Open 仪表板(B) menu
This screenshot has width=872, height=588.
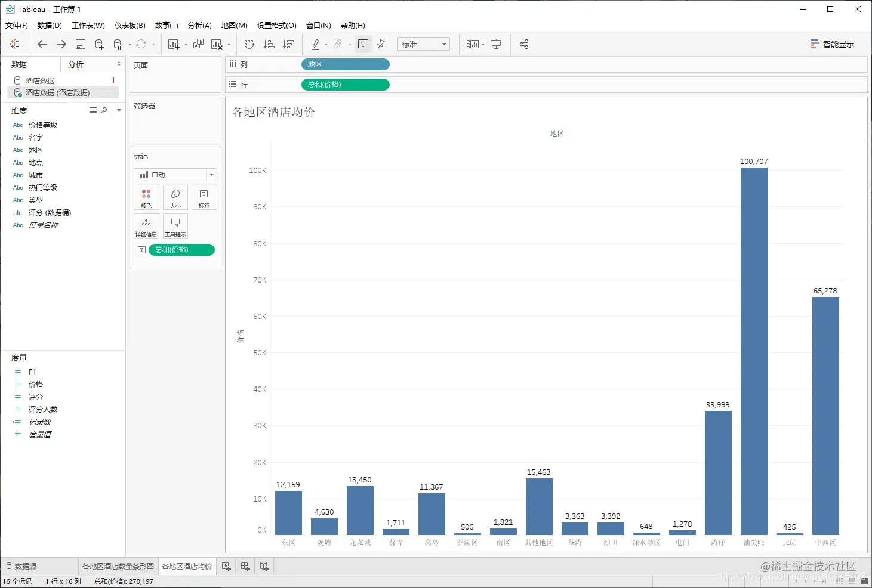coord(130,26)
